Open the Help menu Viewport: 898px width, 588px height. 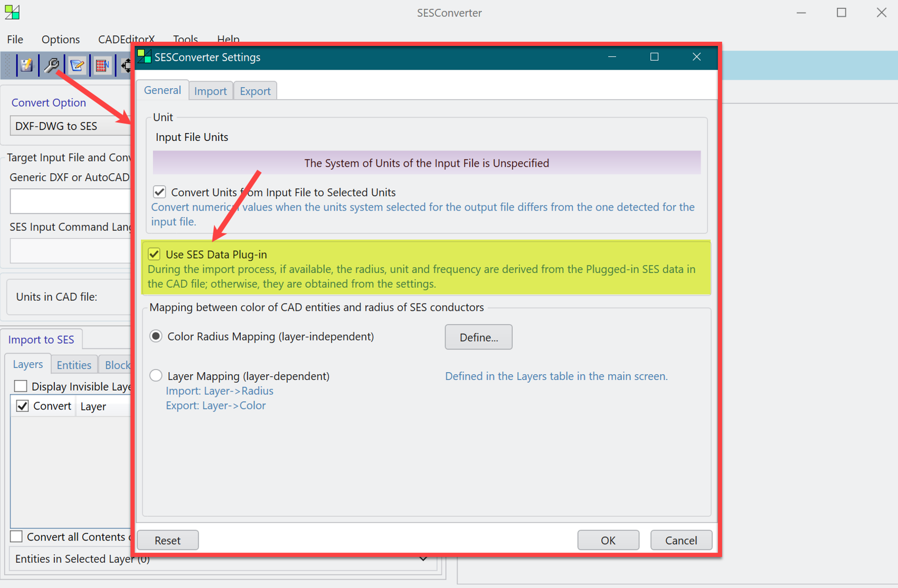click(228, 40)
